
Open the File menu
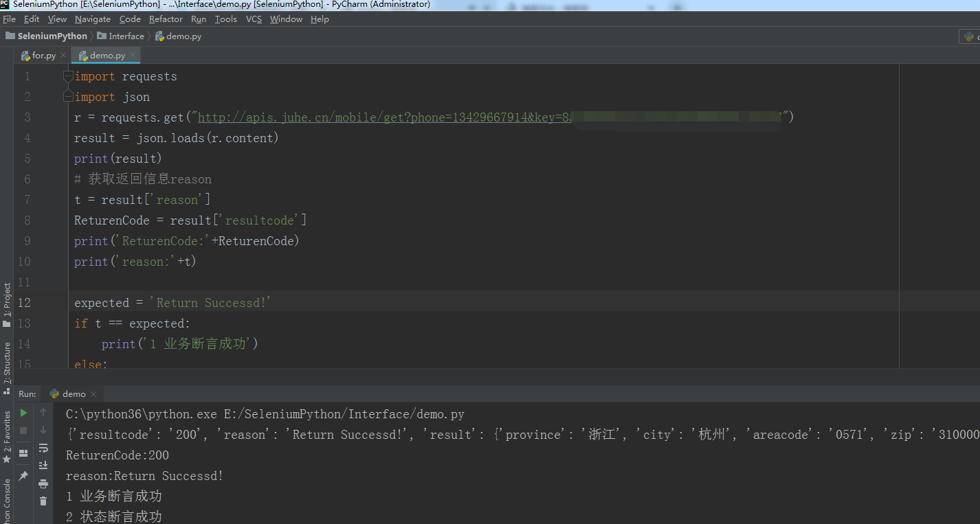click(x=9, y=19)
